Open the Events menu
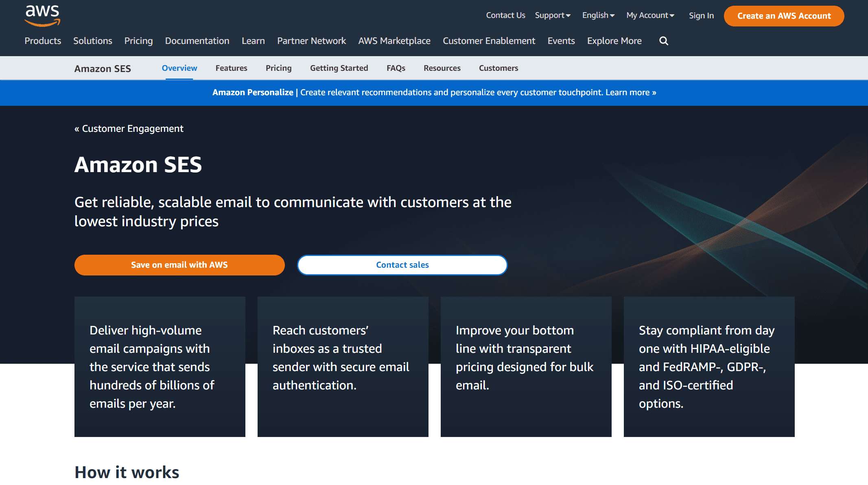This screenshot has width=868, height=485. (x=561, y=41)
